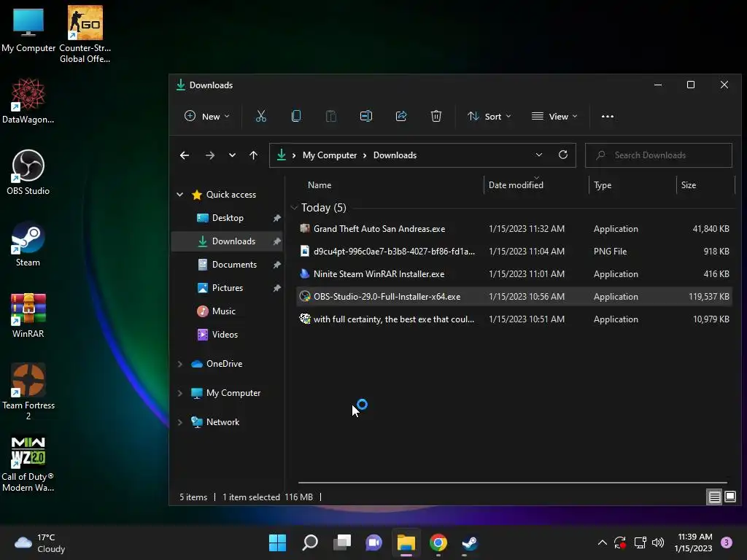Open the Windows Start menu
747x560 pixels.
point(277,542)
